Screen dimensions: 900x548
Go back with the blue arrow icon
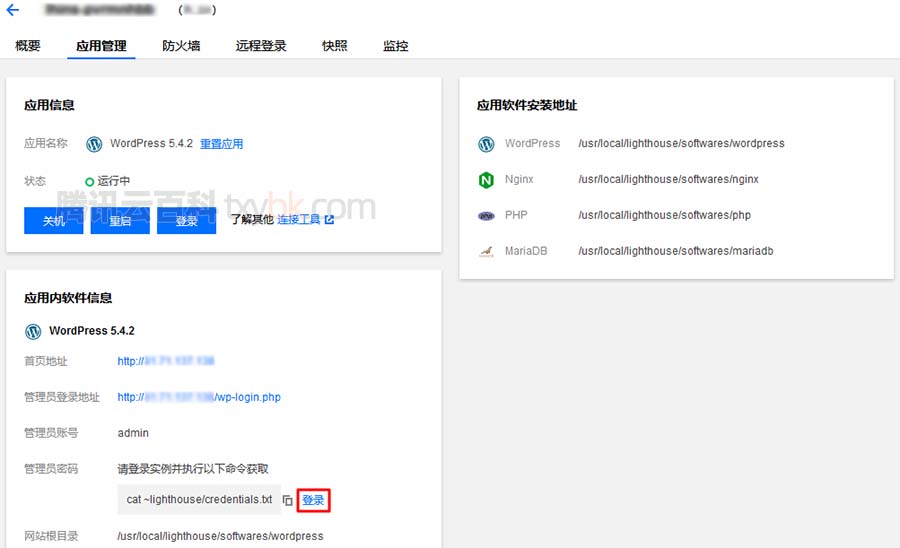[13, 10]
